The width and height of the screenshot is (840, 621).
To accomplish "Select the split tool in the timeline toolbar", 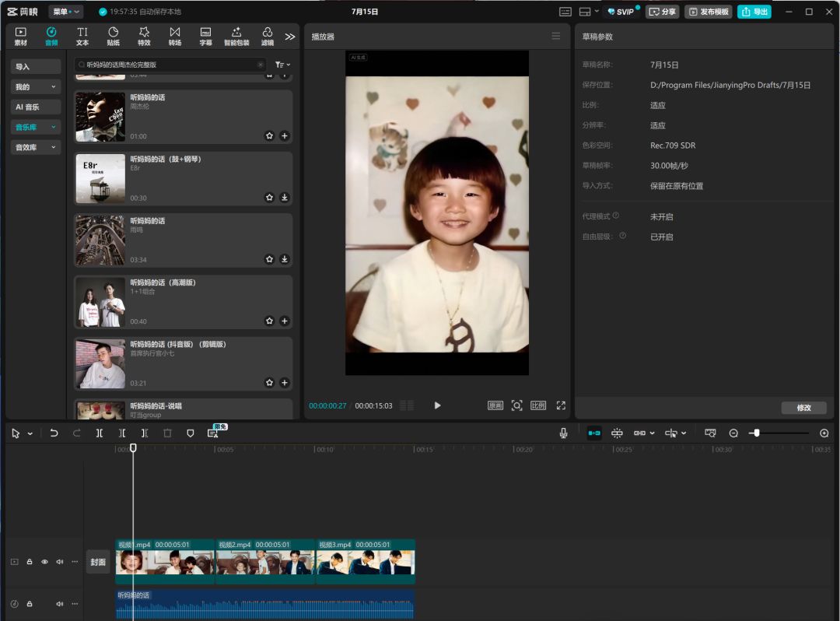I will click(100, 433).
